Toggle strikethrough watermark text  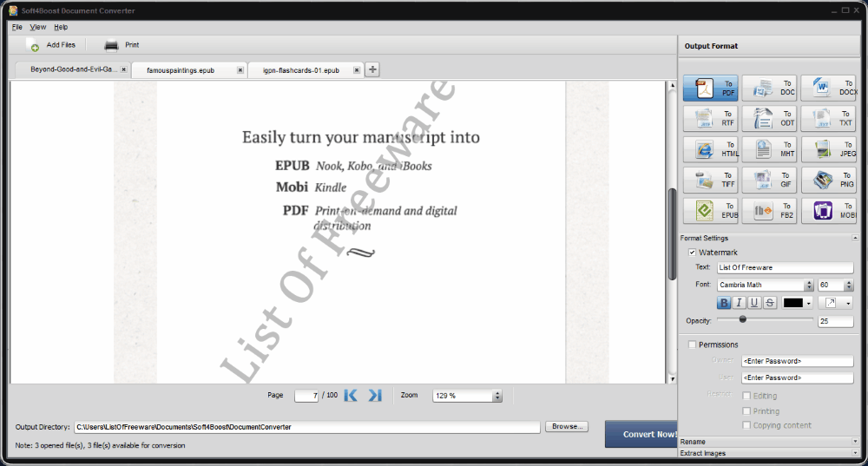[x=769, y=303]
